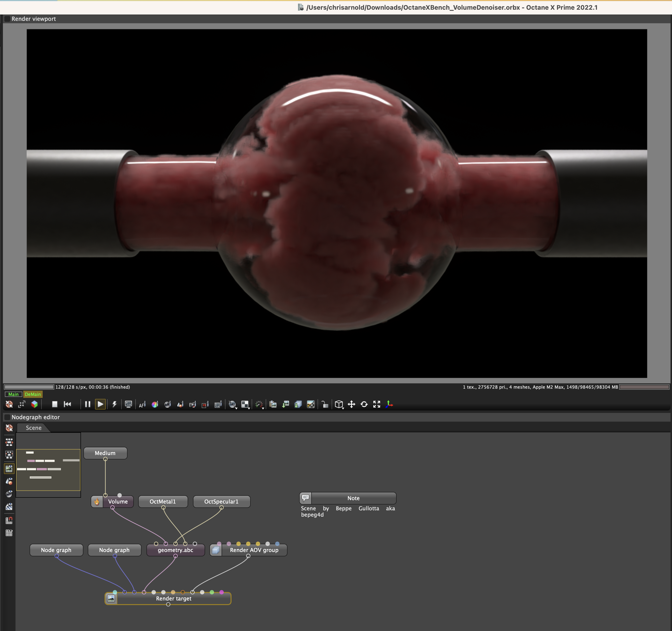Click the white balance color picker icon
The width and height of the screenshot is (672, 631).
(x=155, y=405)
